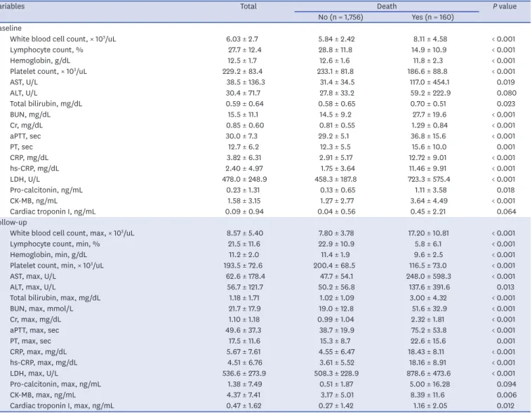Select the 'BUN, max, mmol/L' row label
Screen dimensions: 532x413
point(41,309)
